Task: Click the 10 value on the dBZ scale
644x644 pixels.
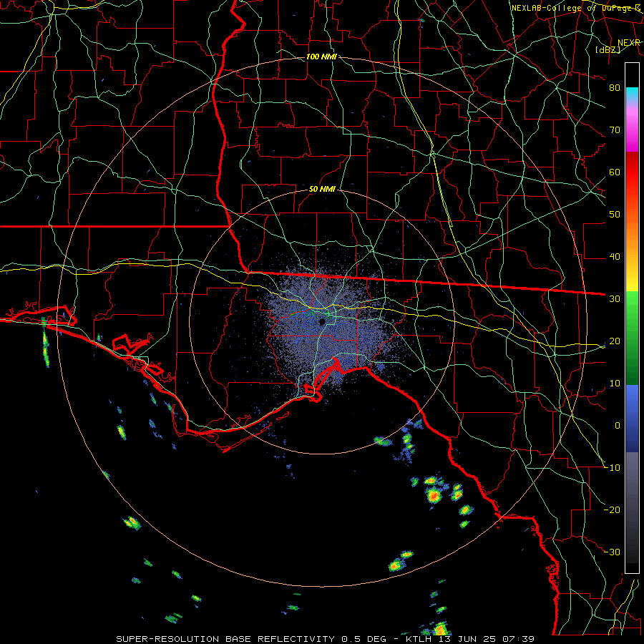Action: pyautogui.click(x=615, y=384)
